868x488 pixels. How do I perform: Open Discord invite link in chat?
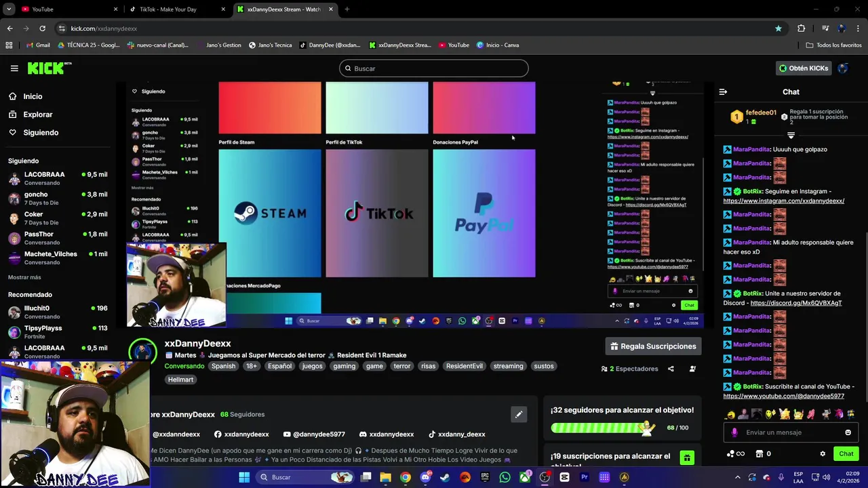pos(796,303)
